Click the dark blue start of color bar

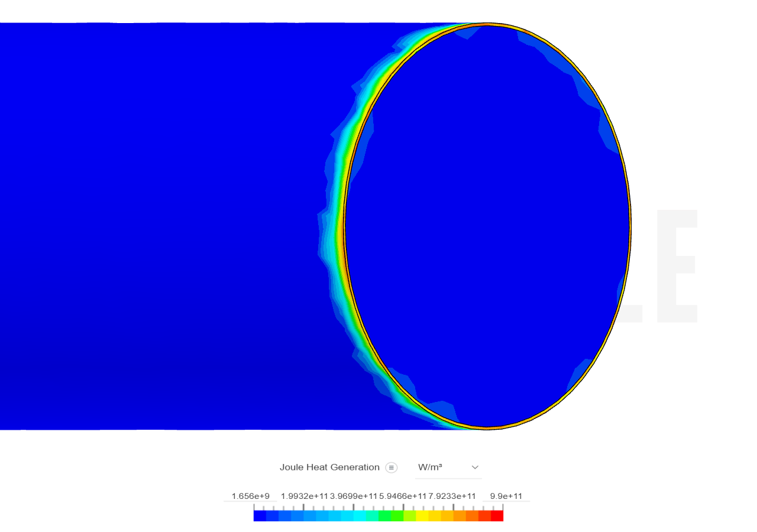pyautogui.click(x=260, y=515)
